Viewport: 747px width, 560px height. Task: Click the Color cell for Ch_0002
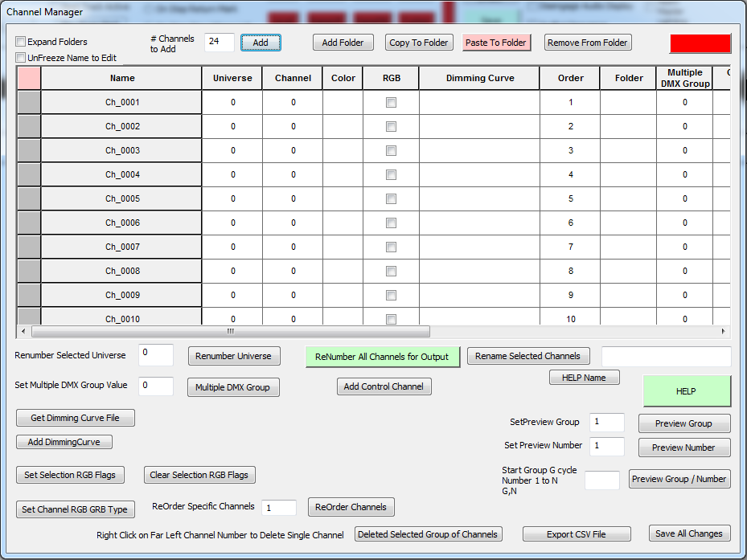click(343, 127)
